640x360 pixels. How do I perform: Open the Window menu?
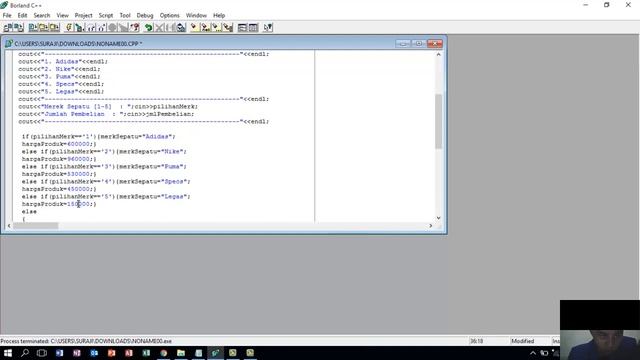pyautogui.click(x=196, y=16)
